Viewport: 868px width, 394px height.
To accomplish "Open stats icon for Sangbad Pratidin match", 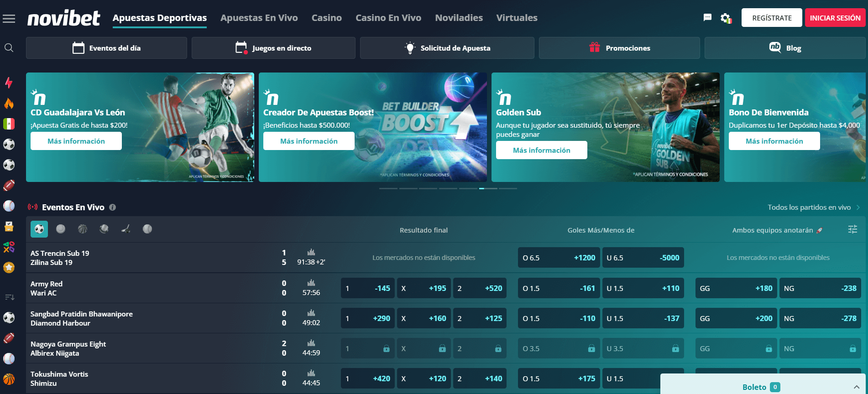I will [x=311, y=313].
